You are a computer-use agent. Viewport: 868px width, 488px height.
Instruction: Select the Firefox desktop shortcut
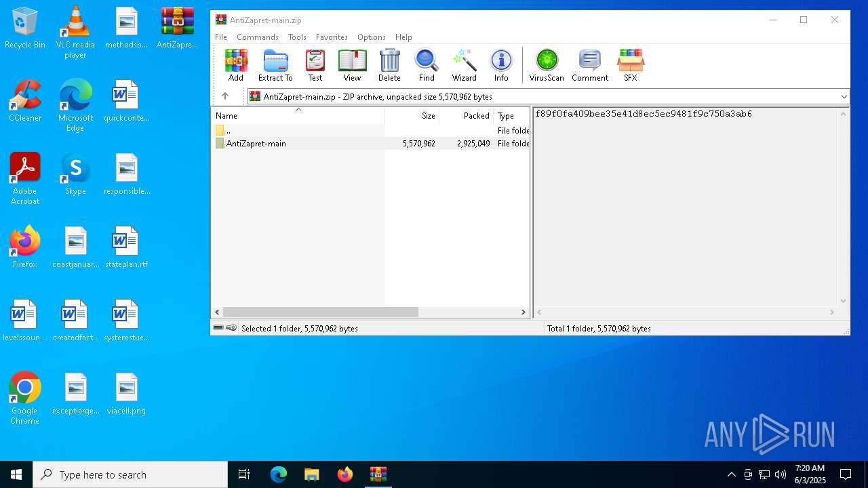[25, 247]
